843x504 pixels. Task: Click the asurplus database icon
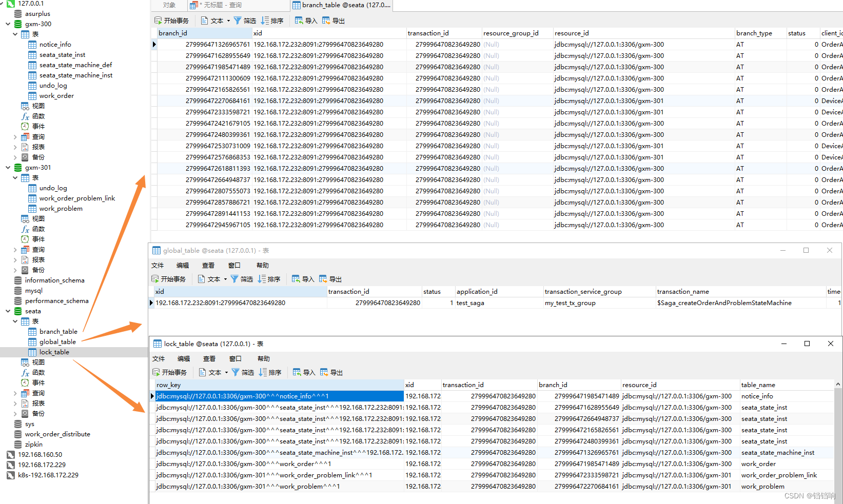coord(18,14)
